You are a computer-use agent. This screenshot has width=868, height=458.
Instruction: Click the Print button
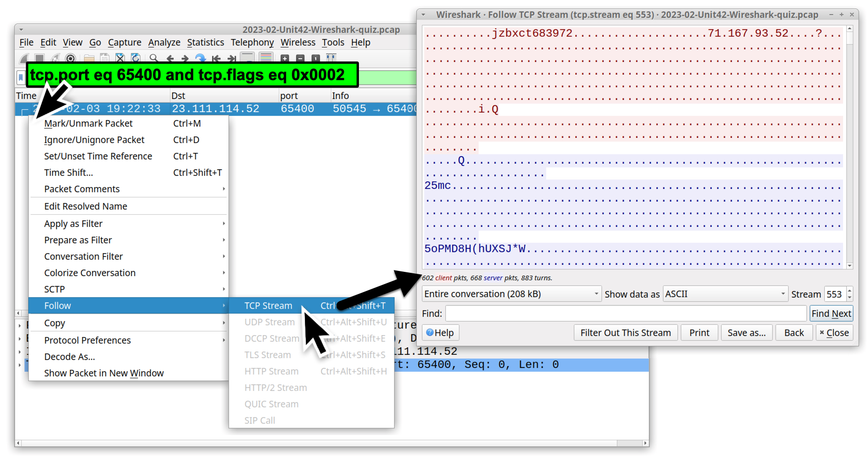coord(699,333)
